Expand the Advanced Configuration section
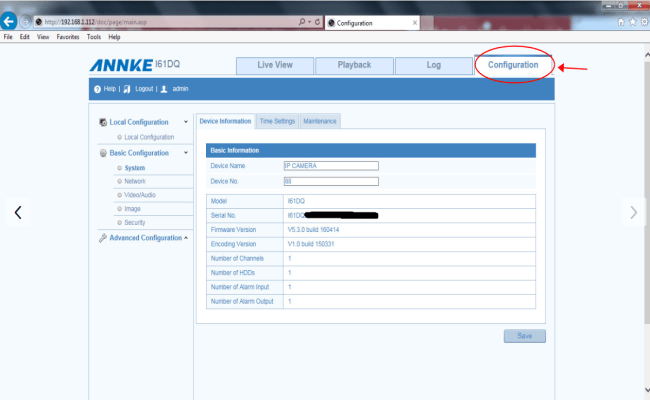This screenshot has width=650, height=400. point(186,238)
